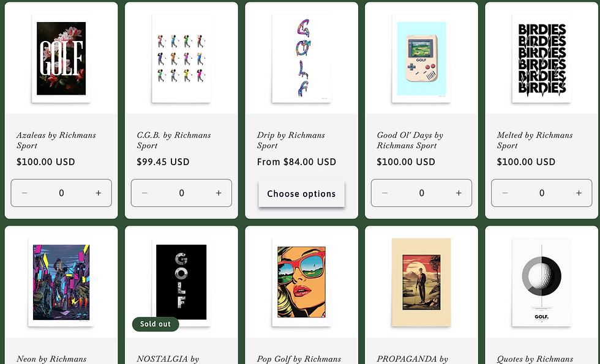The width and height of the screenshot is (600, 364).
Task: View the BIRDIES poster thumbnail
Action: [x=541, y=59]
